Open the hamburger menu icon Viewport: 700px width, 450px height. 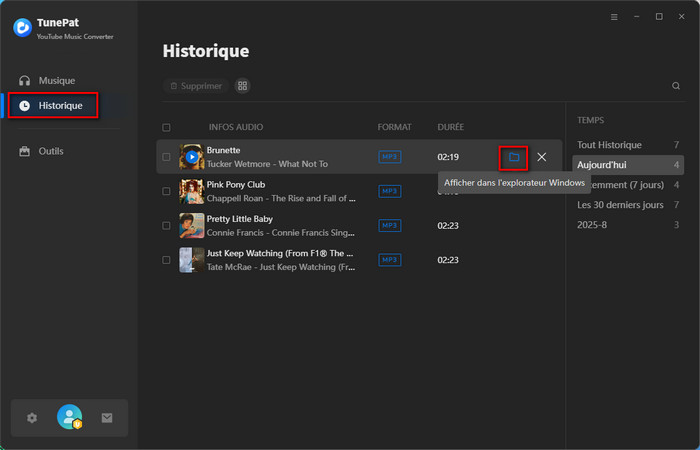point(614,17)
